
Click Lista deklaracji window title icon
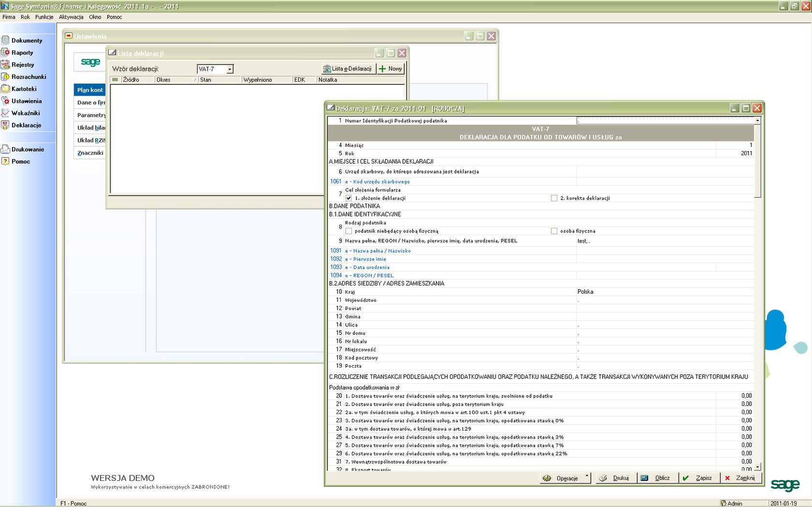click(112, 53)
